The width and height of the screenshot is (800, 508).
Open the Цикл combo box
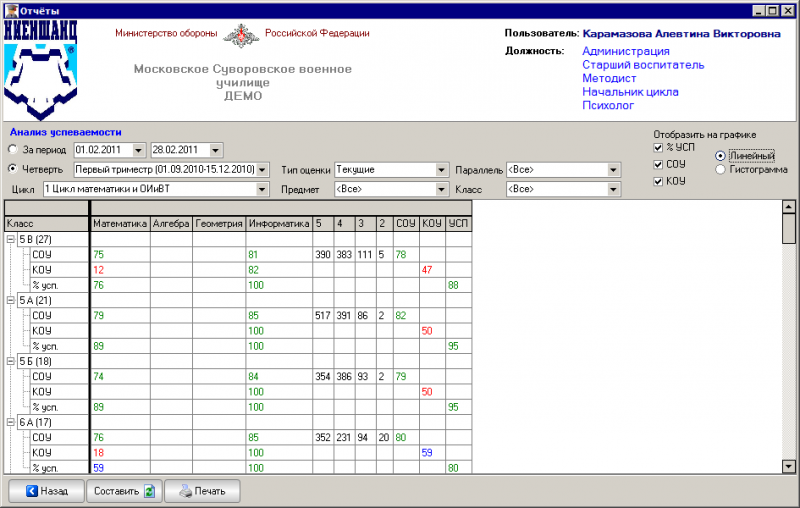262,189
